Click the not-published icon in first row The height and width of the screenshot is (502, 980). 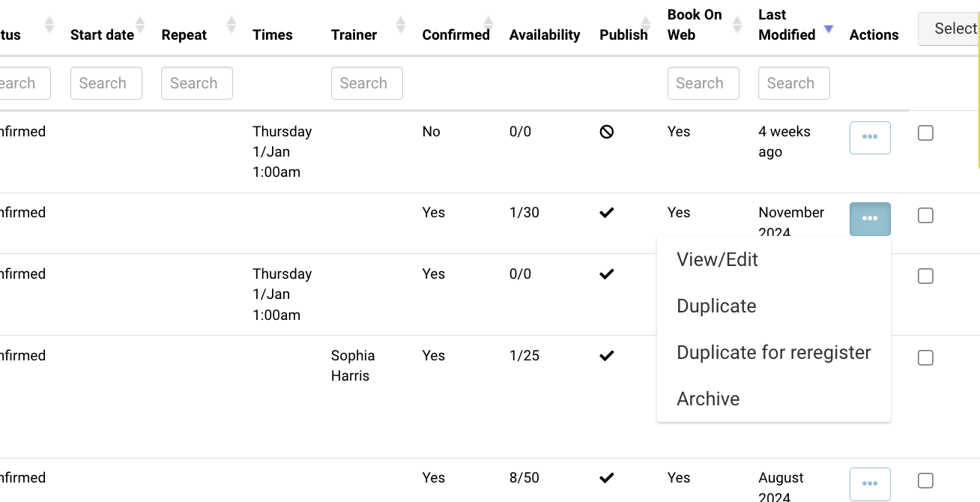click(607, 132)
